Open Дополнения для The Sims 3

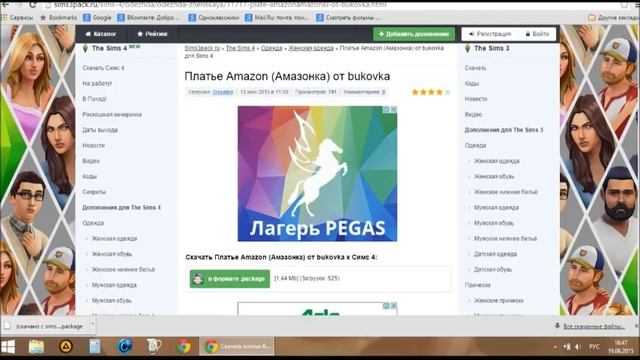[504, 130]
